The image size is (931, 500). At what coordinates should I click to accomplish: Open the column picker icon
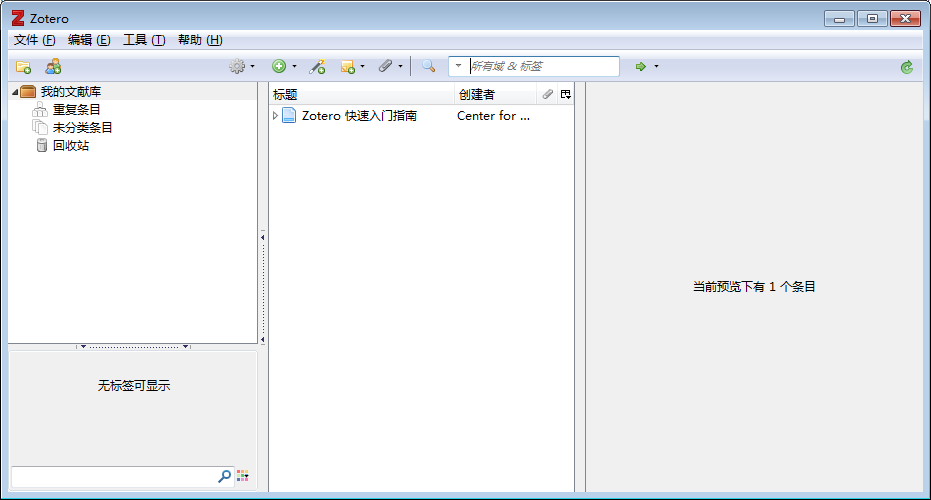coord(565,94)
